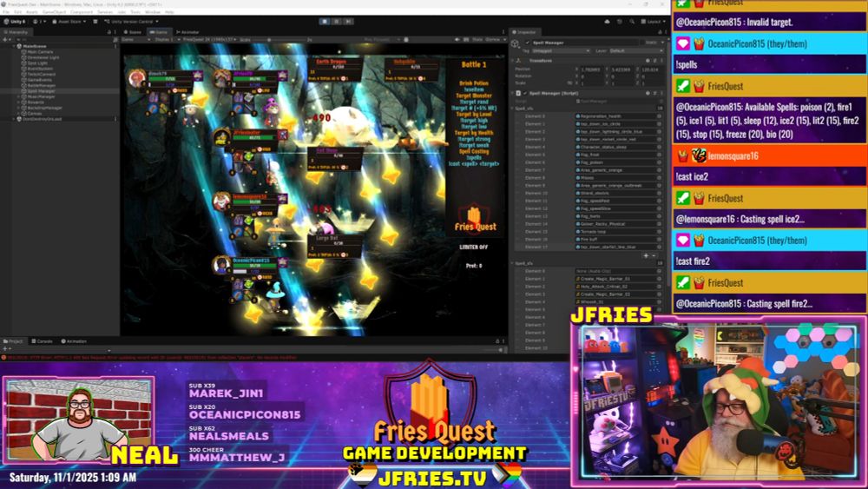The width and height of the screenshot is (868, 489).
Task: Click the Position Z field
Action: 652,69
